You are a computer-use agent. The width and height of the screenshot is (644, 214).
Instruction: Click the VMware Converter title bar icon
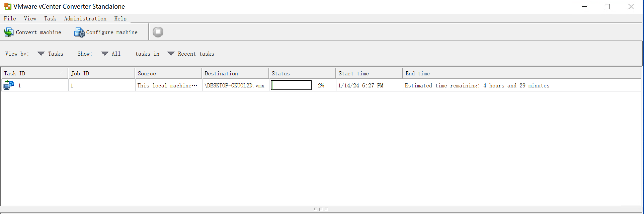coord(8,6)
